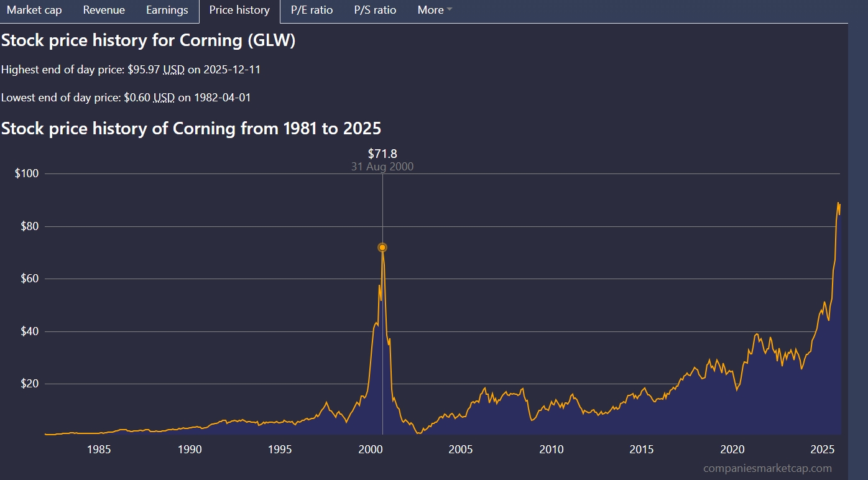Click the USD abbreviation in lowest price line
Screen dimensions: 868x480
[164, 98]
